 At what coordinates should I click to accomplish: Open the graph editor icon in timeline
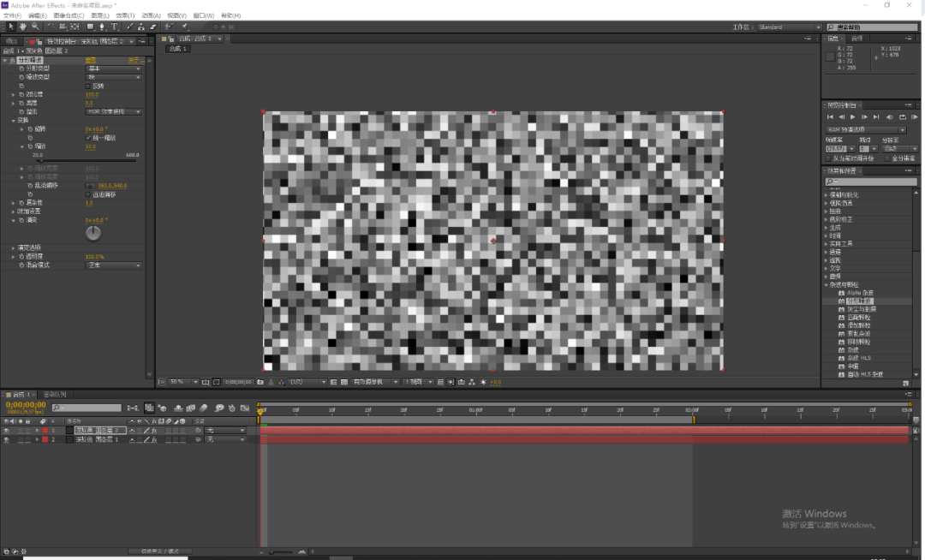(245, 408)
